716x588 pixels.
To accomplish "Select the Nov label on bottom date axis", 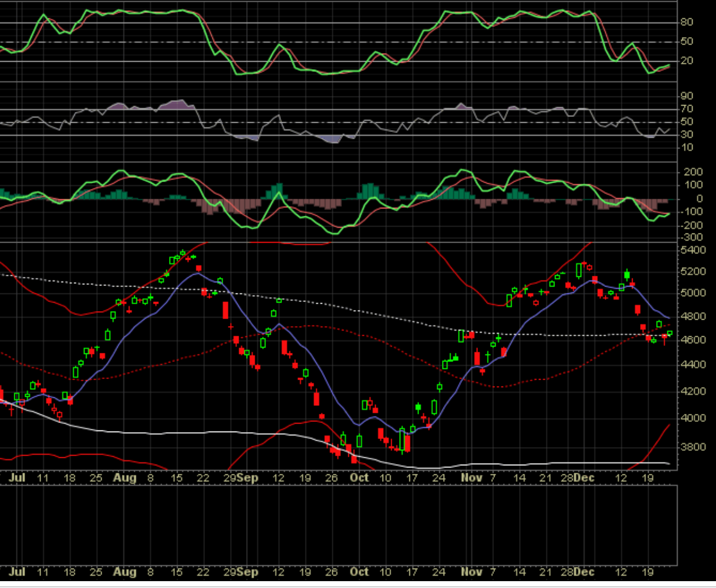I will point(472,571).
